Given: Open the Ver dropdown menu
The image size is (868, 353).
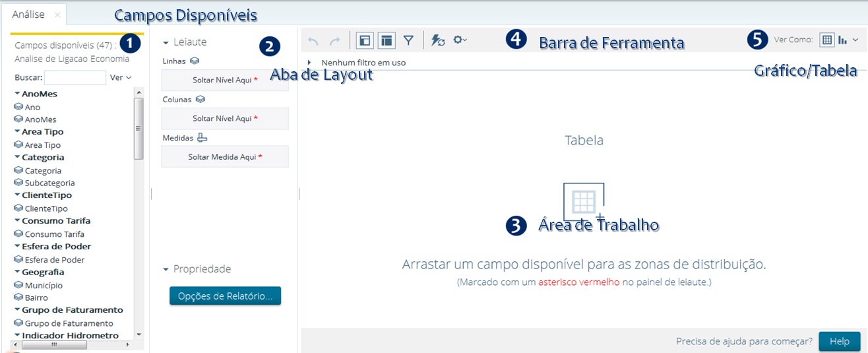Looking at the screenshot, I should click(x=121, y=77).
